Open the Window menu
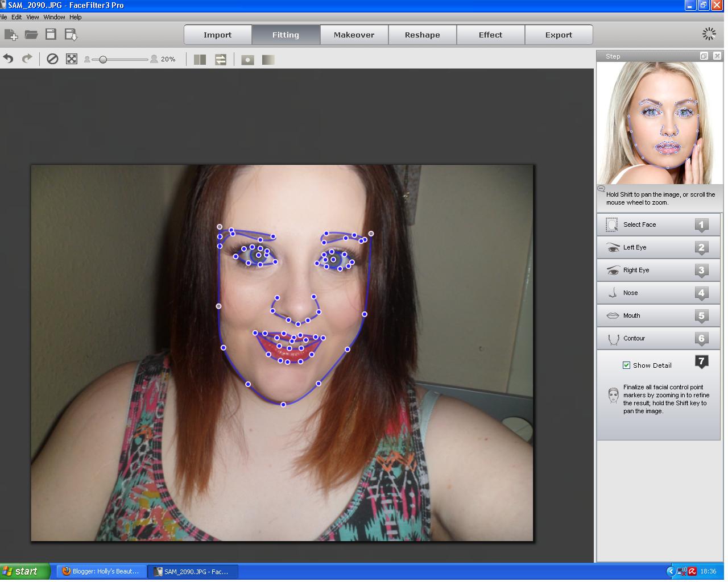The height and width of the screenshot is (582, 728). coord(54,17)
